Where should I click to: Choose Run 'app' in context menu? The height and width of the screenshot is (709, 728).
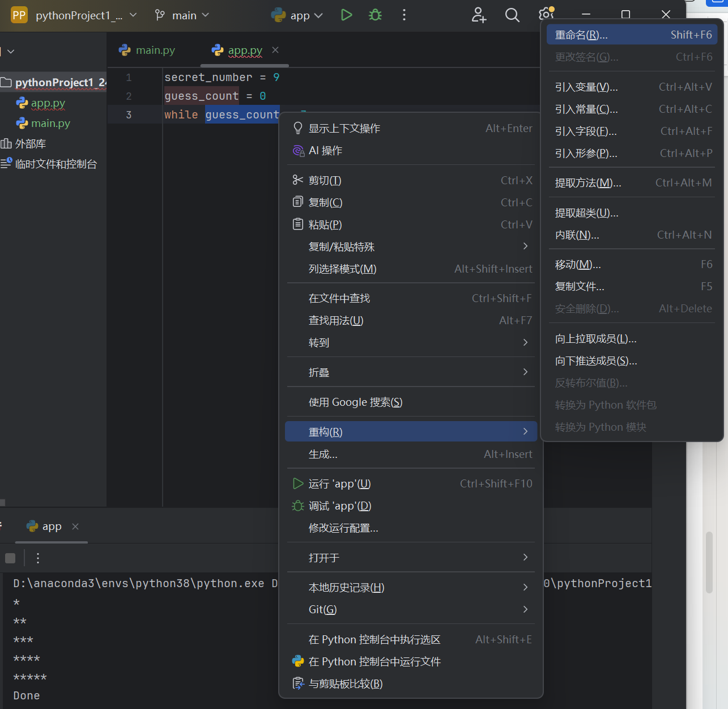point(412,483)
